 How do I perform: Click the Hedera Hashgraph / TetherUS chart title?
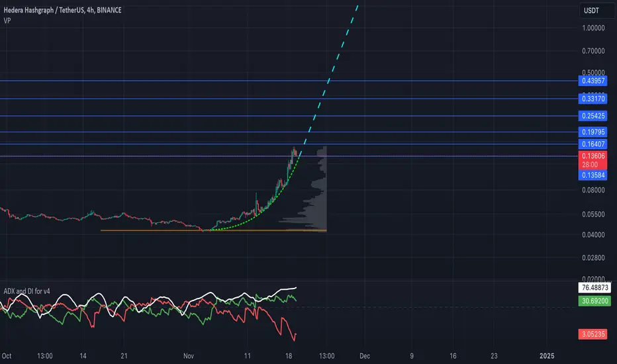(x=63, y=10)
